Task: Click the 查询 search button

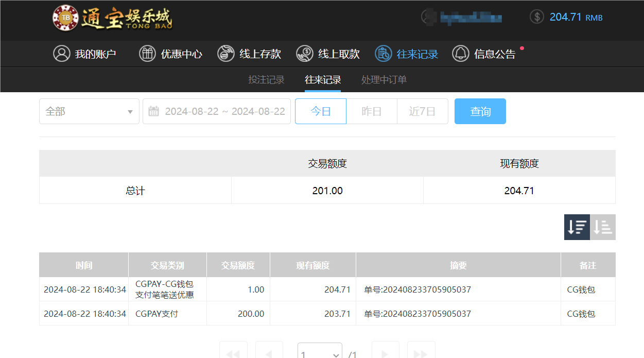Action: point(480,111)
